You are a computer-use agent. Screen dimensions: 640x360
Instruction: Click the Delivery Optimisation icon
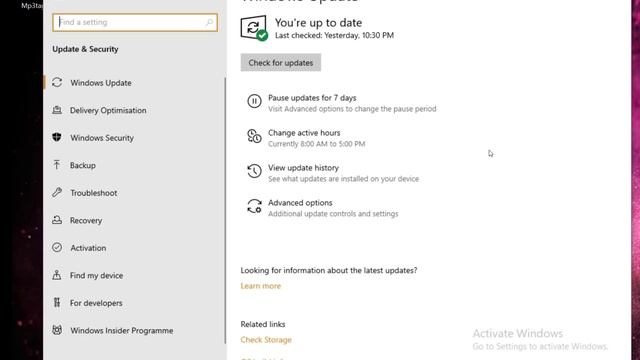coord(57,110)
